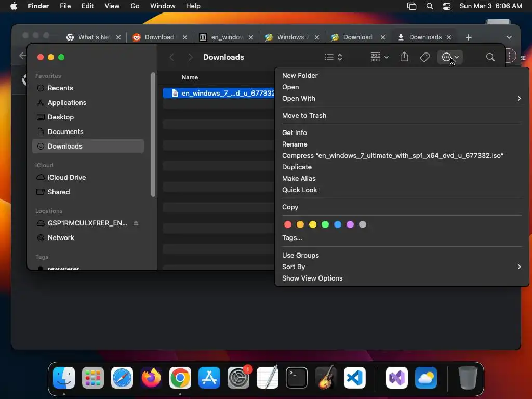Eject the GSP1RMCULXFRER_EN volume

click(x=136, y=223)
